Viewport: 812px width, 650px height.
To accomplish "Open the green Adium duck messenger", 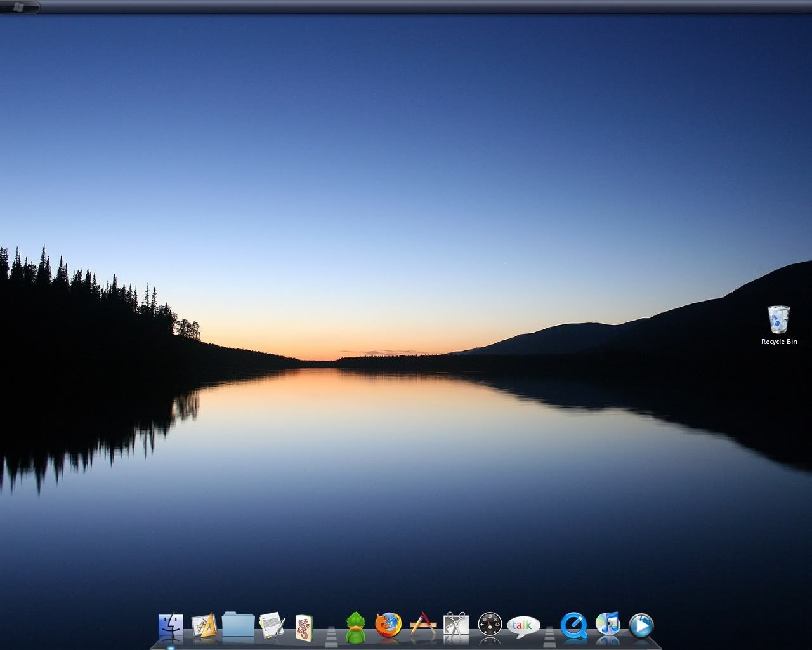I will (356, 627).
